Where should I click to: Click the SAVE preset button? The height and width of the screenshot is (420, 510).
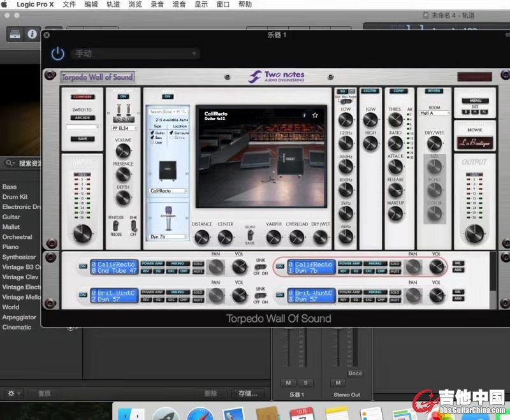pyautogui.click(x=83, y=138)
